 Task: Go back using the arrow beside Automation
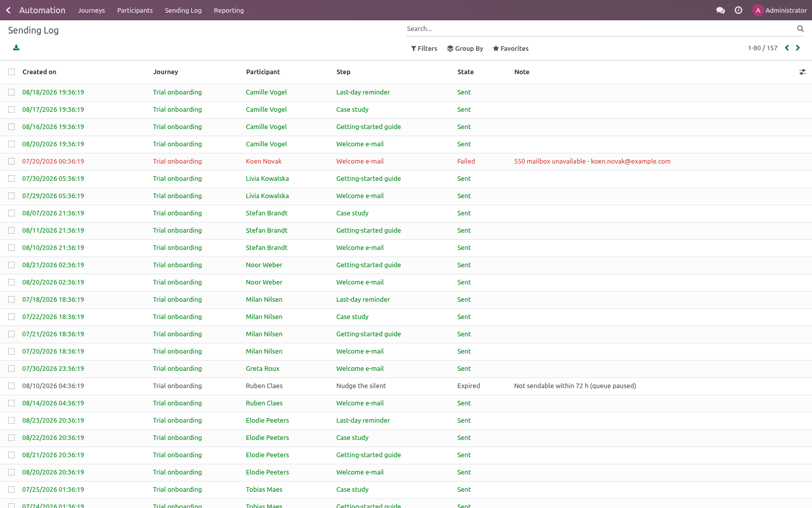coord(8,10)
